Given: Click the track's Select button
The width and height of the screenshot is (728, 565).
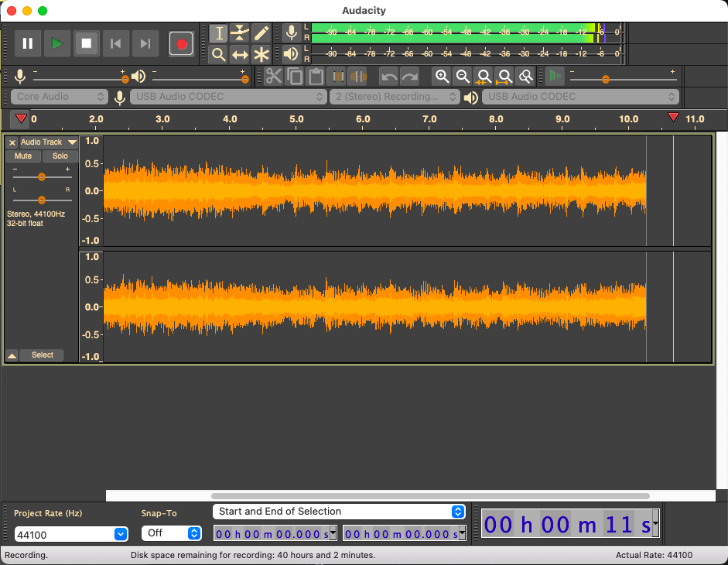Looking at the screenshot, I should pyautogui.click(x=43, y=355).
